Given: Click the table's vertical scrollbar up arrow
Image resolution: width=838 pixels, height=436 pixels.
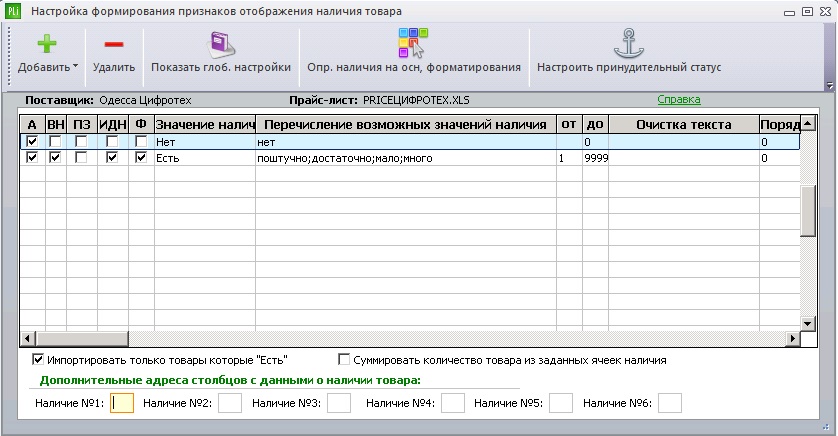Looking at the screenshot, I should pyautogui.click(x=808, y=123).
